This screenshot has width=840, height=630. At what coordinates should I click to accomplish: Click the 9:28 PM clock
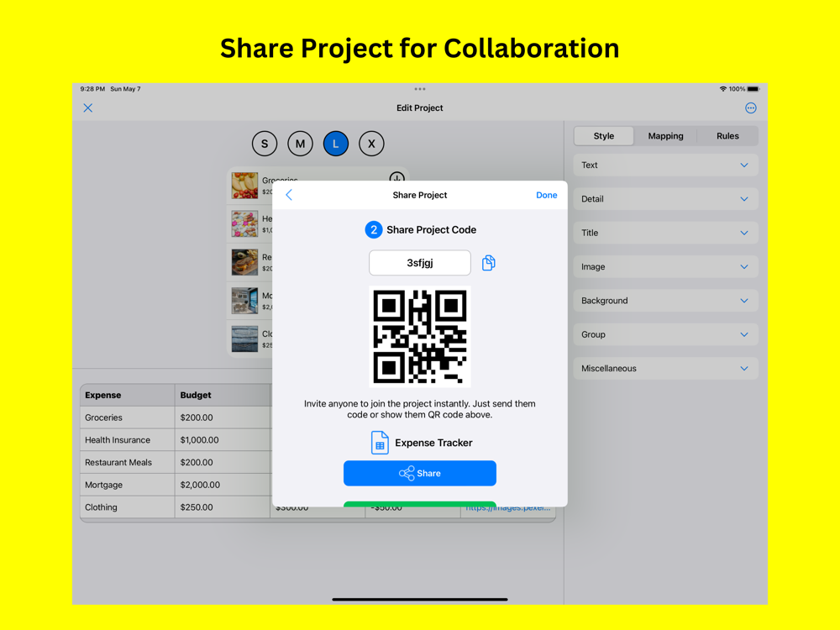[x=92, y=89]
